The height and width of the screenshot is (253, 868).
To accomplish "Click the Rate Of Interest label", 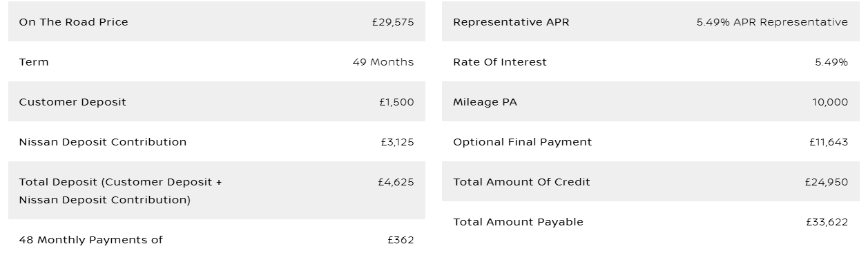I will (x=500, y=62).
